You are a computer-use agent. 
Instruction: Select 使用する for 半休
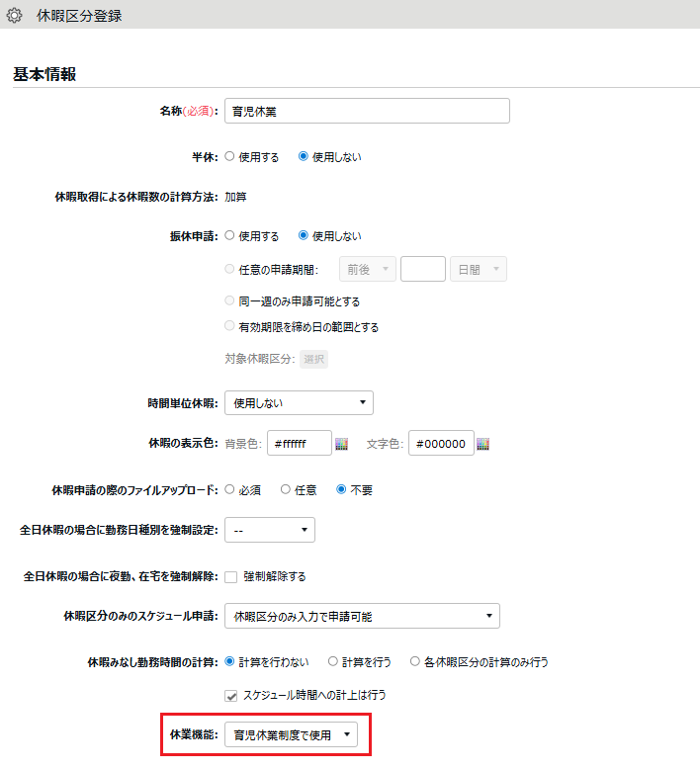click(x=230, y=156)
